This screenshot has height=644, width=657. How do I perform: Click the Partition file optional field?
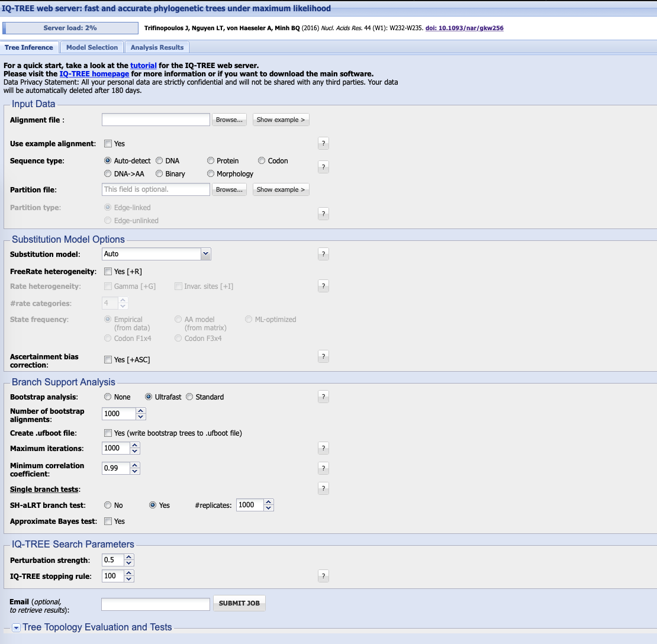(156, 189)
